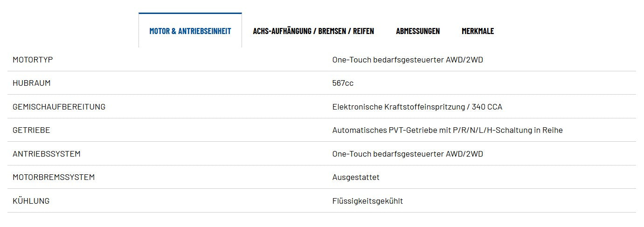This screenshot has width=644, height=227.
Task: Click the One-Touch AWD/2WD value beside MOTORTYP
Action: pyautogui.click(x=408, y=60)
